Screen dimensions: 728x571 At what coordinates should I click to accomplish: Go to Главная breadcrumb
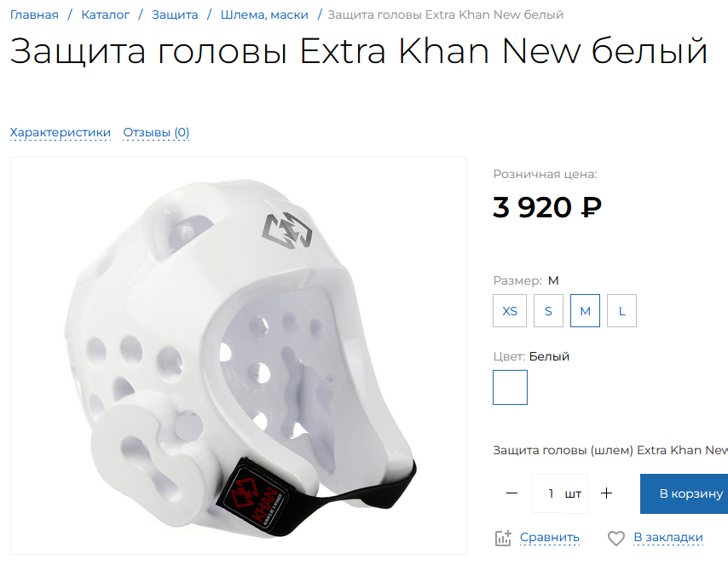(34, 14)
